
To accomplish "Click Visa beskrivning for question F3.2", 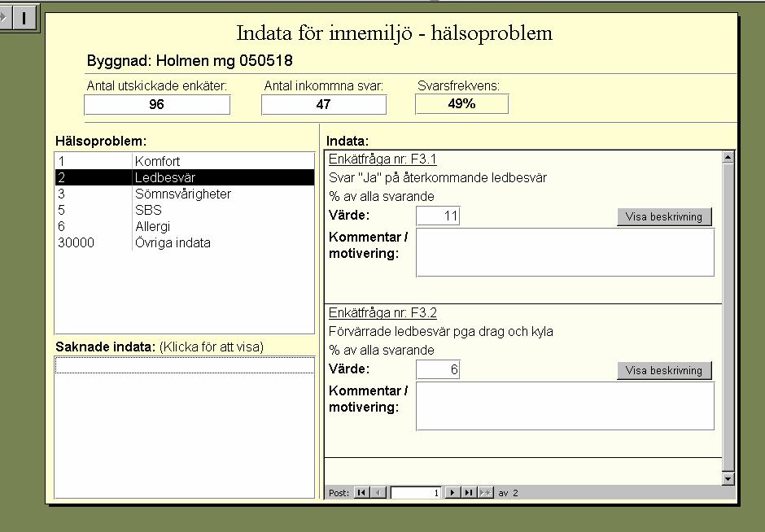I will point(664,370).
